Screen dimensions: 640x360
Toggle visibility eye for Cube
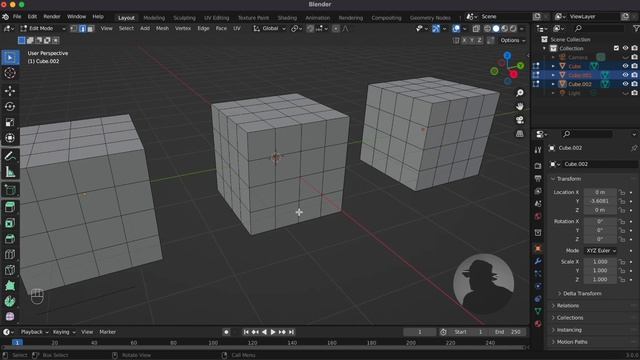tap(625, 66)
